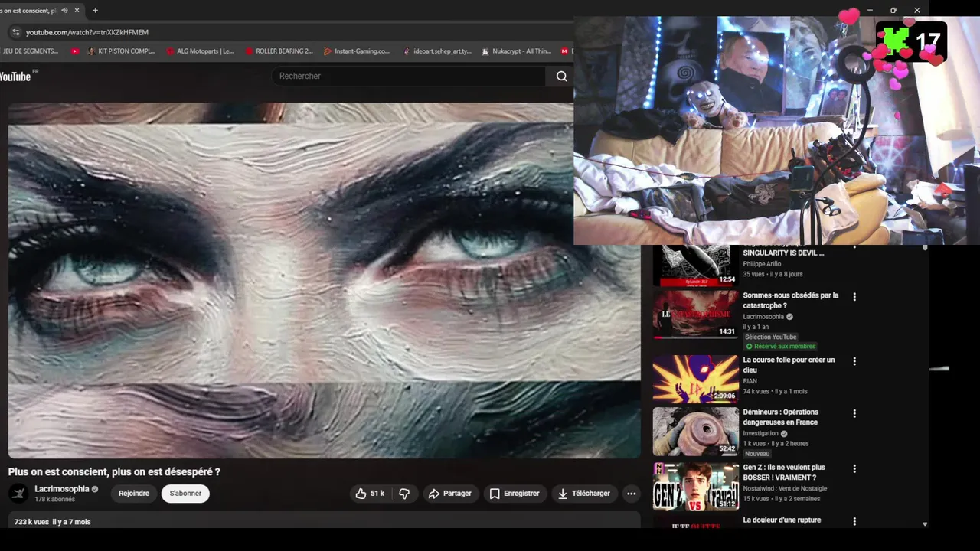Click the search magnifier icon
This screenshot has height=551, width=980.
pos(561,76)
